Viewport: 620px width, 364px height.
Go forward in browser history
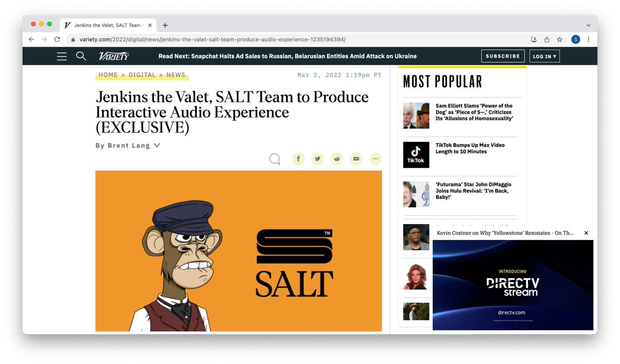click(44, 39)
